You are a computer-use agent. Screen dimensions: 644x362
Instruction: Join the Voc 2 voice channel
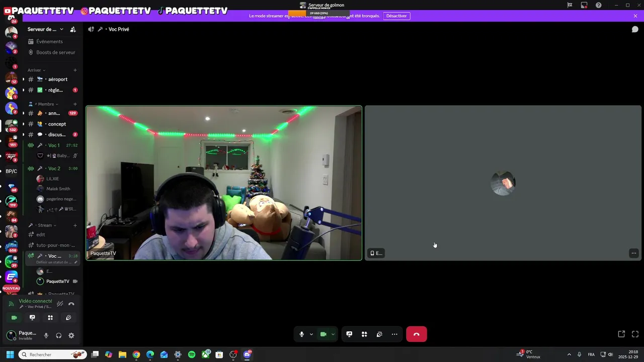(x=52, y=168)
